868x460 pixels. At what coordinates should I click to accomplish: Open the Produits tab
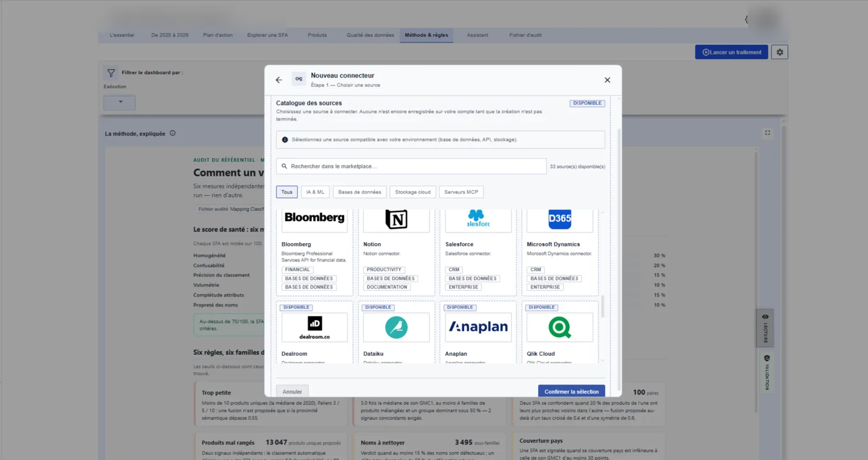coord(317,35)
